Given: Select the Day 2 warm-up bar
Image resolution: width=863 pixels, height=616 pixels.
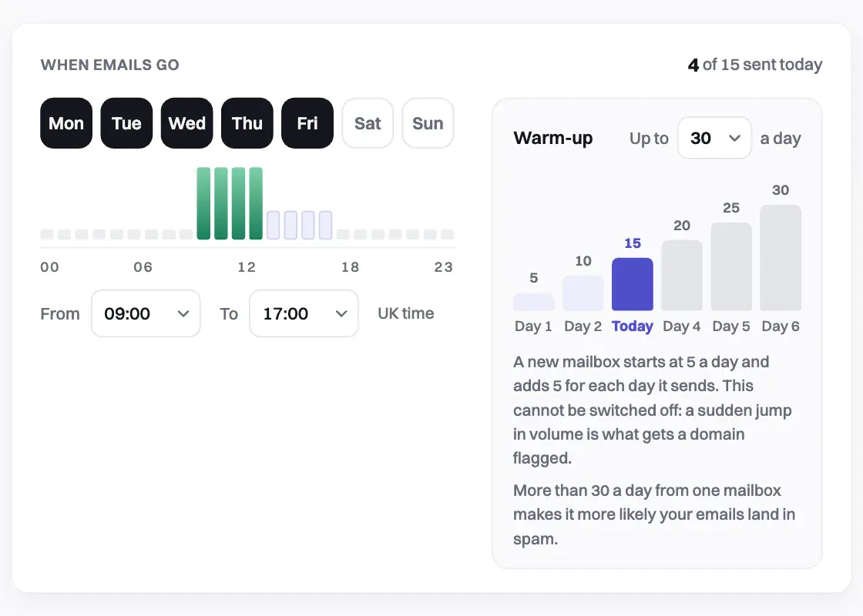Looking at the screenshot, I should click(583, 293).
